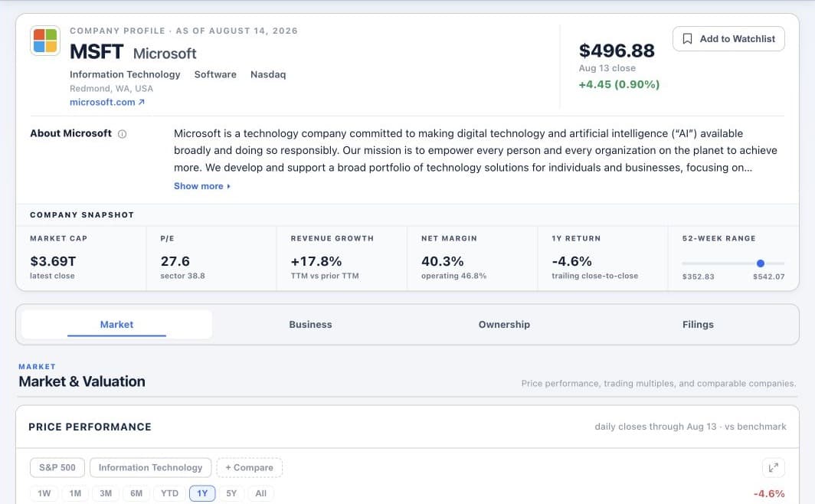Click the +17.8% revenue growth value
Screen dimensions: 815x504
tap(316, 261)
